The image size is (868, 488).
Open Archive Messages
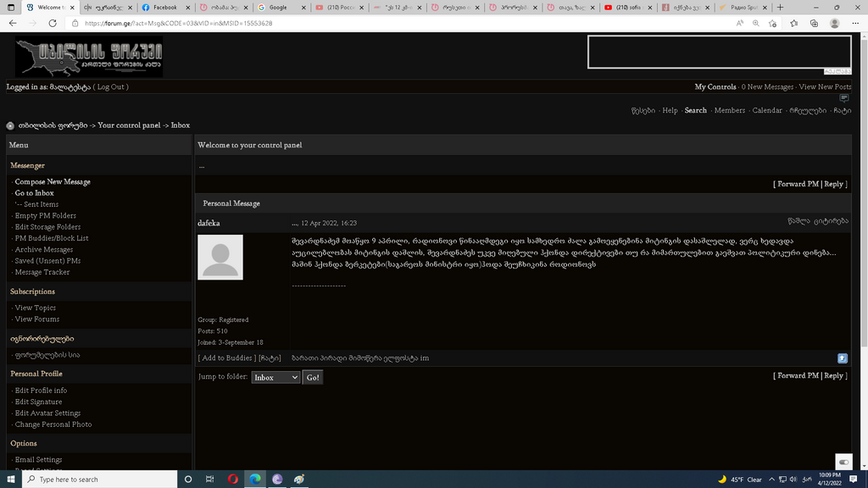pos(44,250)
